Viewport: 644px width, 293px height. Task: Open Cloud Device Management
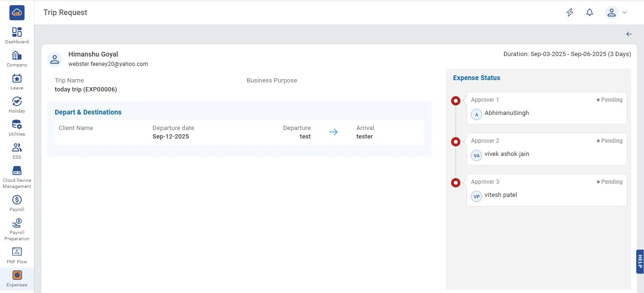(17, 171)
